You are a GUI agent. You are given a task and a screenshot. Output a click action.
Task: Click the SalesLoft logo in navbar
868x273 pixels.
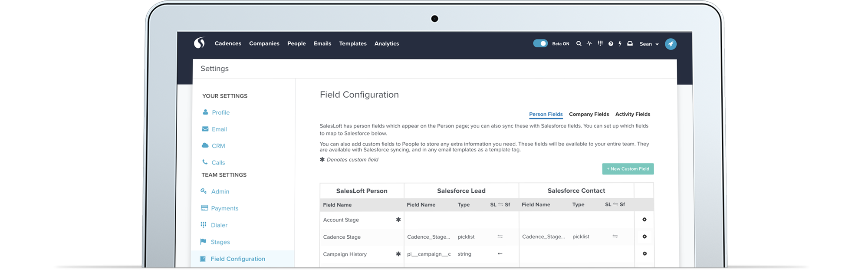pos(199,43)
